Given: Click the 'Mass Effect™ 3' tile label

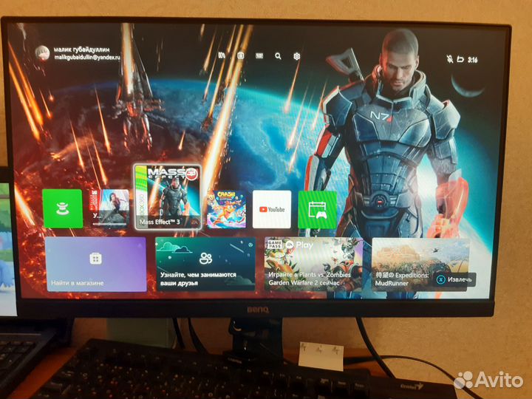Looking at the screenshot, I should [x=160, y=222].
